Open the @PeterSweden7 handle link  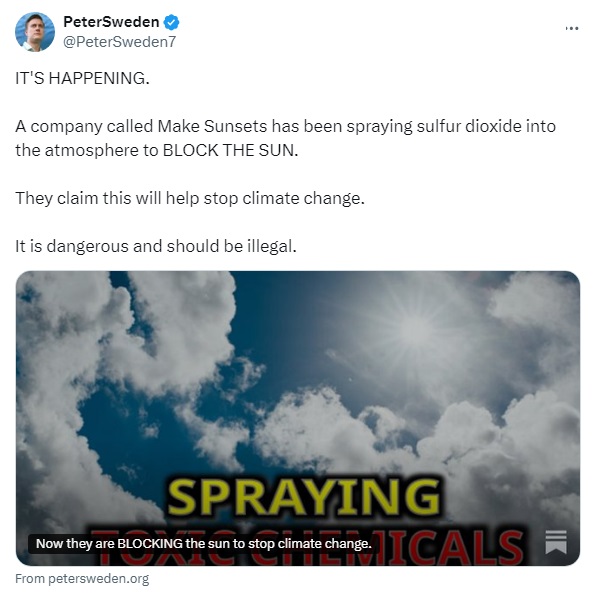pyautogui.click(x=119, y=42)
